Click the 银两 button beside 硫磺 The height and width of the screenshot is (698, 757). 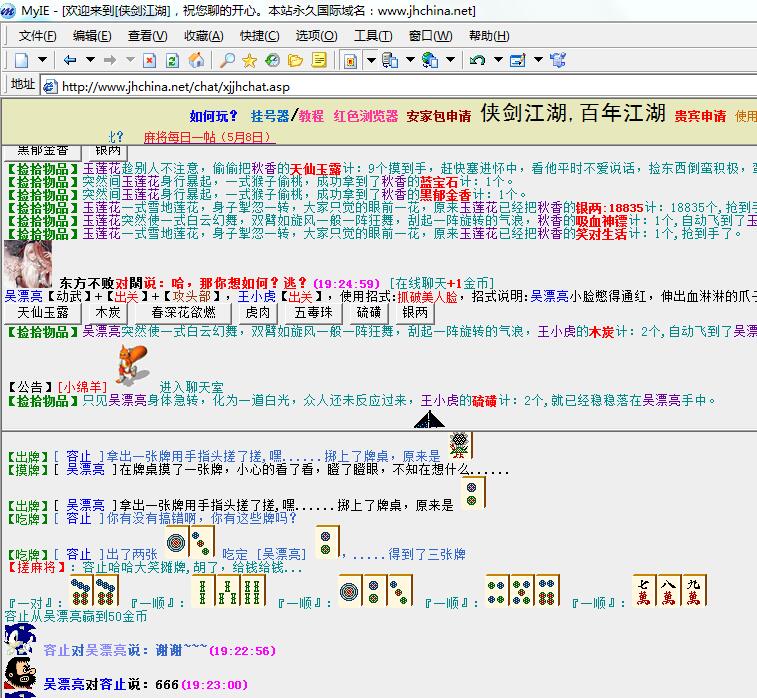(415, 313)
